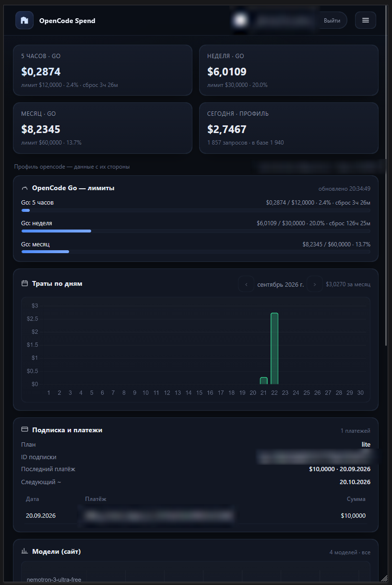
Task: Select the small green bar for day 21
Action: (263, 381)
